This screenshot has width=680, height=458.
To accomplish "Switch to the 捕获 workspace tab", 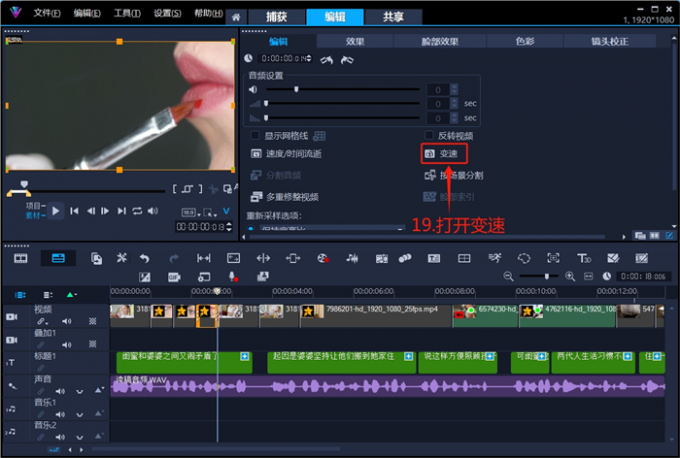I will 276,17.
